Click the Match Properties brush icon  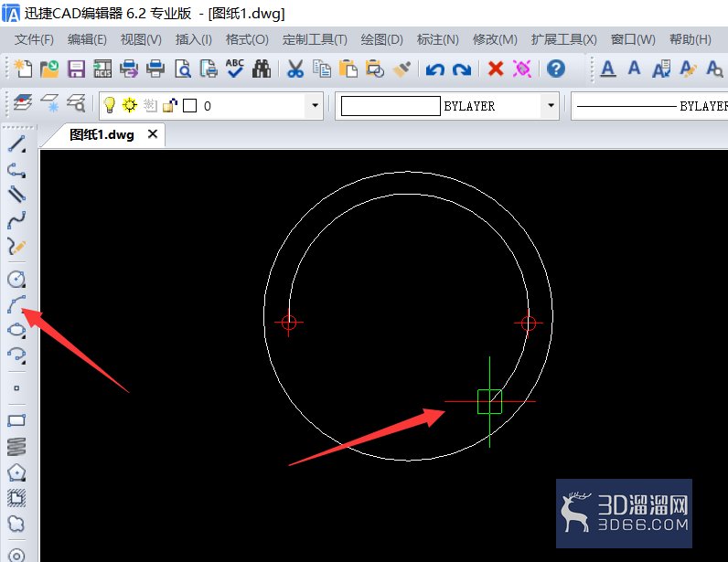point(401,69)
